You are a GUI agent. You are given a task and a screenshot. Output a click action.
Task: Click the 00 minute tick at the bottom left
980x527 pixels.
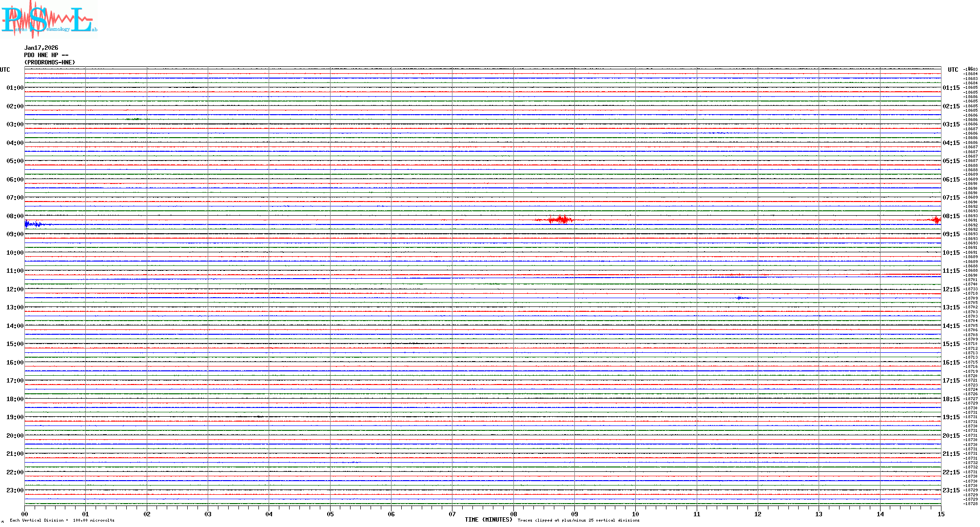coord(24,514)
